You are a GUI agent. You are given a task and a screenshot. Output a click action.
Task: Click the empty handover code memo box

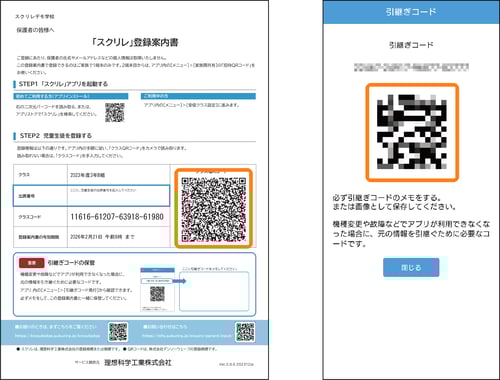coord(214,291)
